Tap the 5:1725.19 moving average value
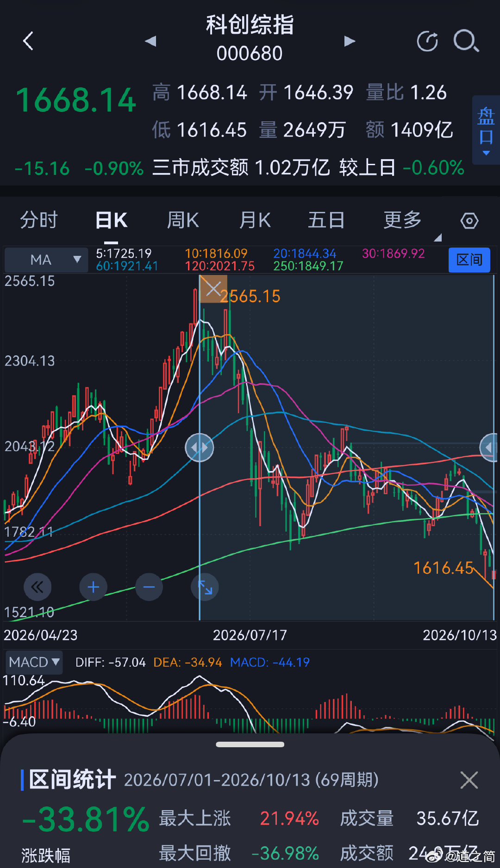 point(124,254)
